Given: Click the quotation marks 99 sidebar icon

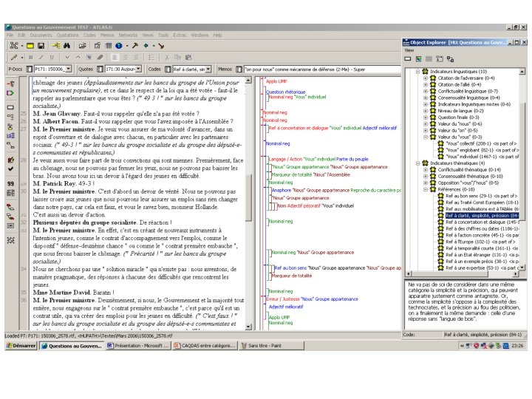Looking at the screenshot, I should [11, 183].
